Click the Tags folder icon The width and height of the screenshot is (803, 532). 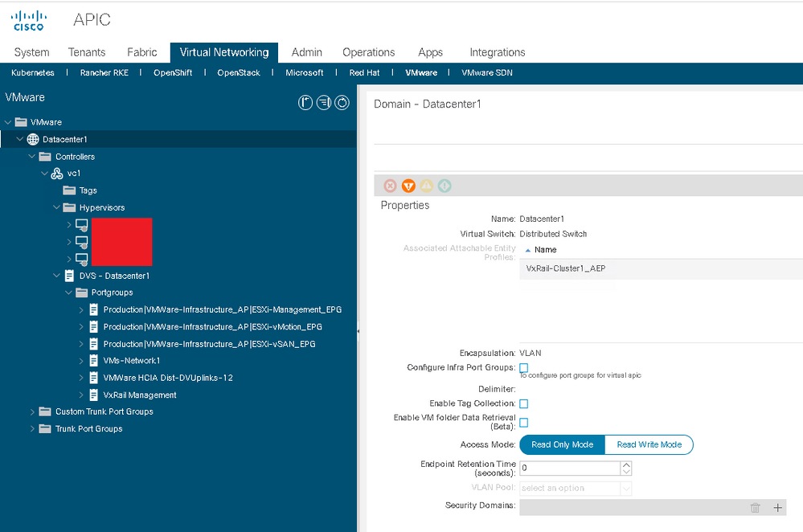pyautogui.click(x=69, y=190)
